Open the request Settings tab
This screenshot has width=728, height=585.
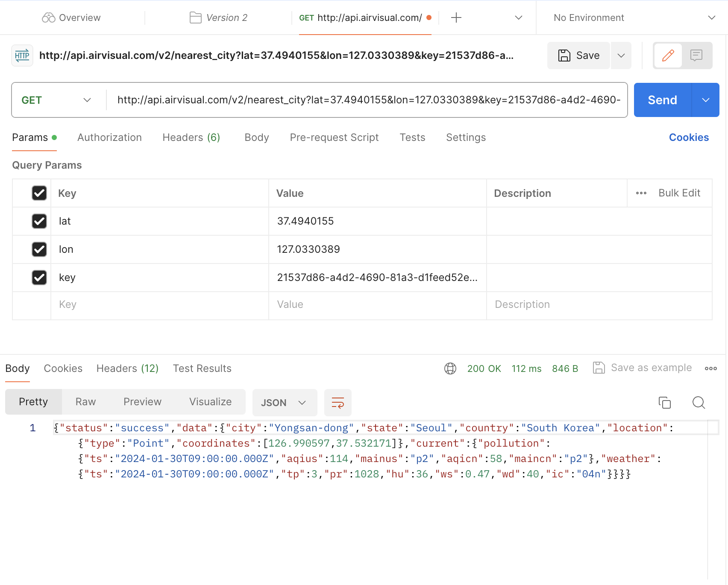466,137
